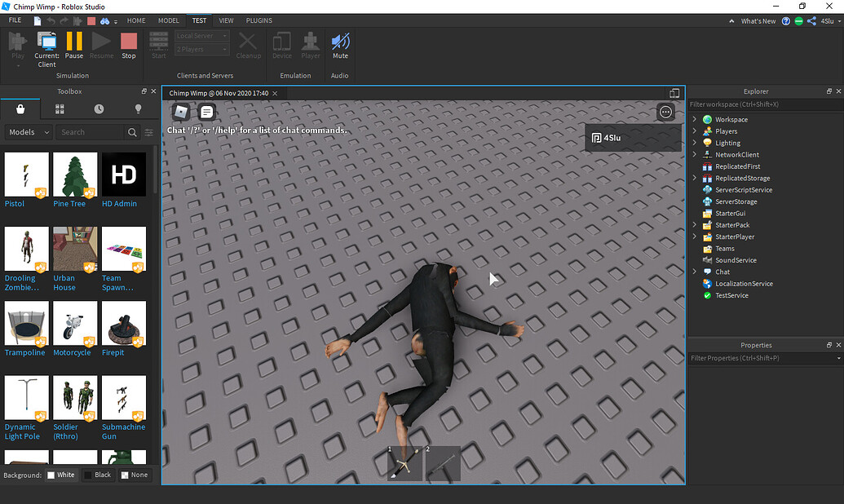Open the help question mark icon
Viewport: 844px width, 504px height.
[786, 21]
